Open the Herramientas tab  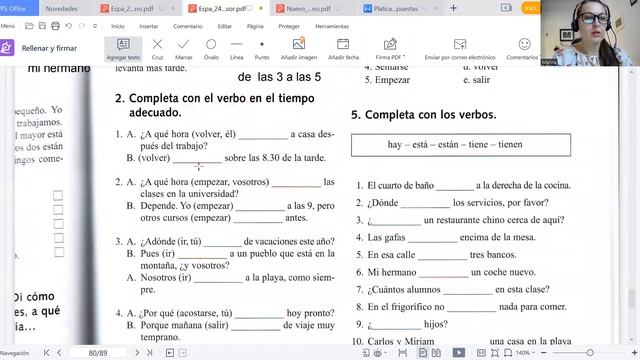pos(332,26)
